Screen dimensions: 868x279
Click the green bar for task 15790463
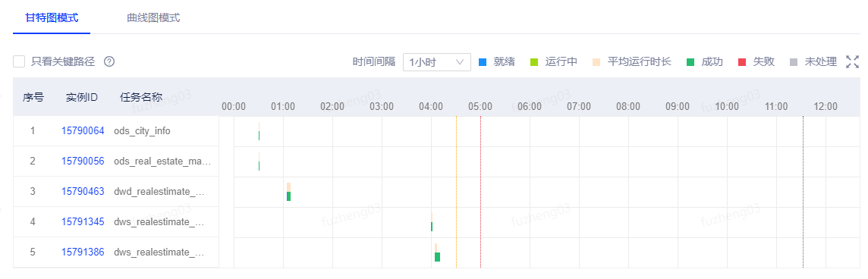coord(288,196)
